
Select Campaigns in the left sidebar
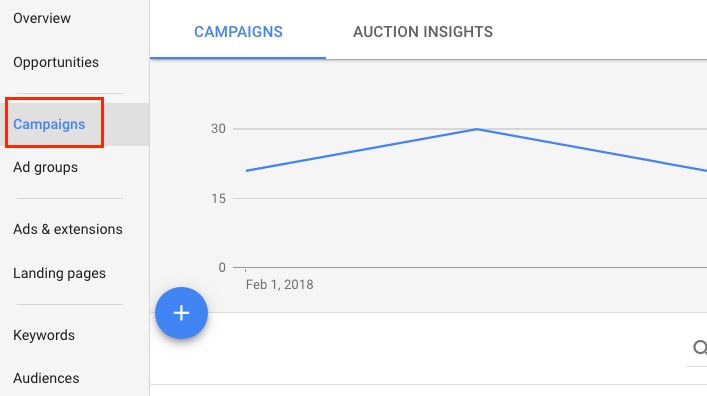tap(49, 124)
